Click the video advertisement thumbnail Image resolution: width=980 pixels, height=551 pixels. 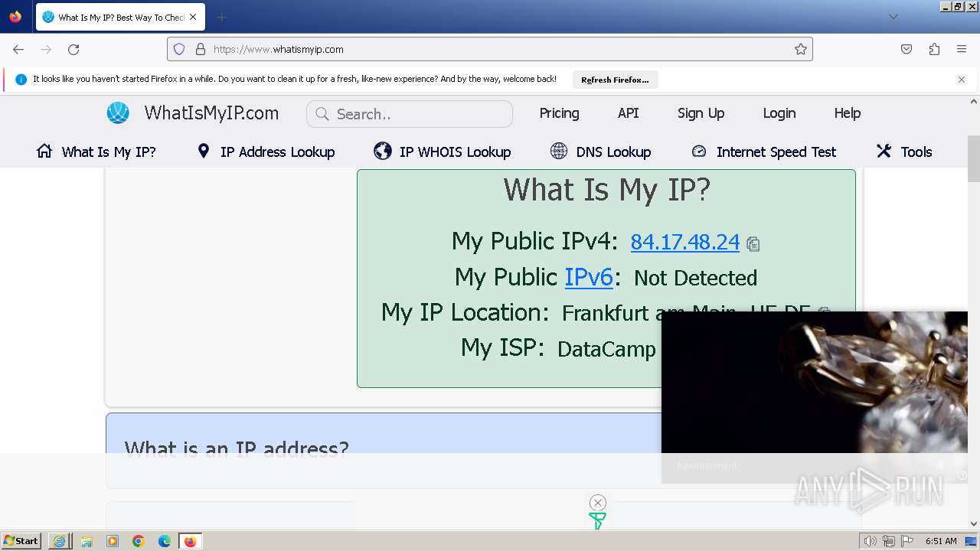tap(815, 382)
